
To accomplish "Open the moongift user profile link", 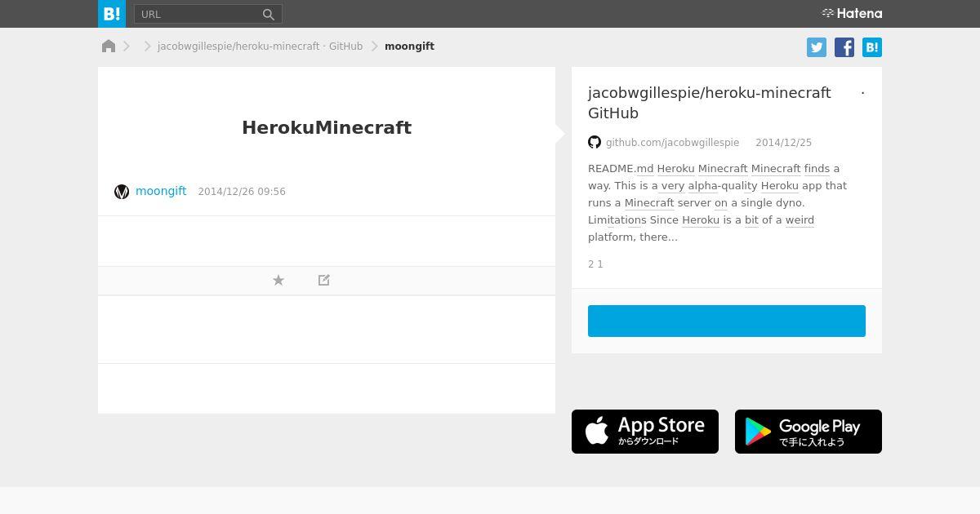I will coord(161,191).
